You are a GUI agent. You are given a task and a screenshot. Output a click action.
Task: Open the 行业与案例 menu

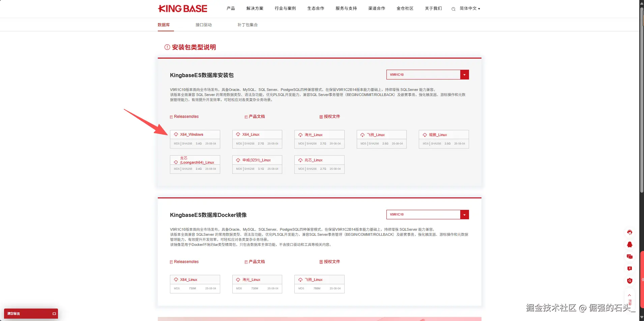pos(285,8)
